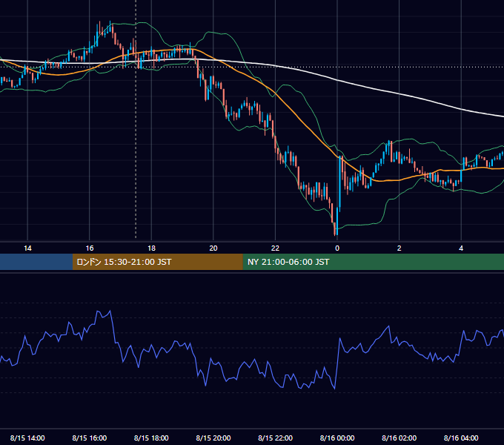Click the 14 hour label on chart axis
This screenshot has width=504, height=445.
pos(27,248)
